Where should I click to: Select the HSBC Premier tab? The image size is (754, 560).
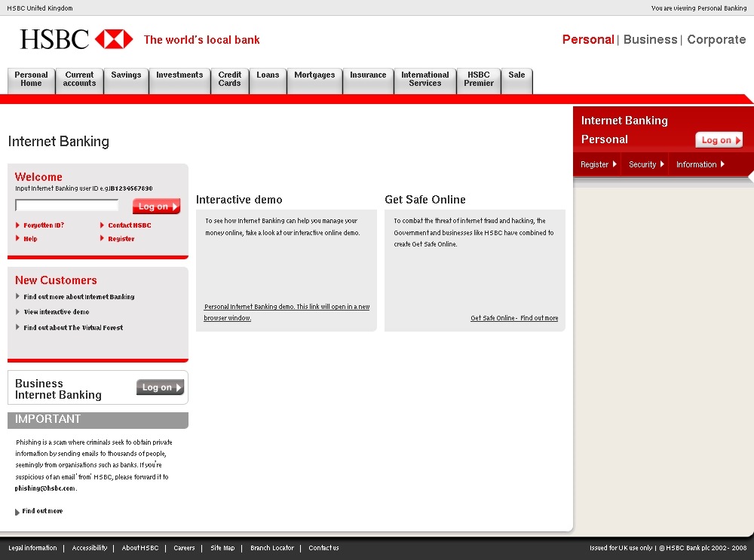479,79
